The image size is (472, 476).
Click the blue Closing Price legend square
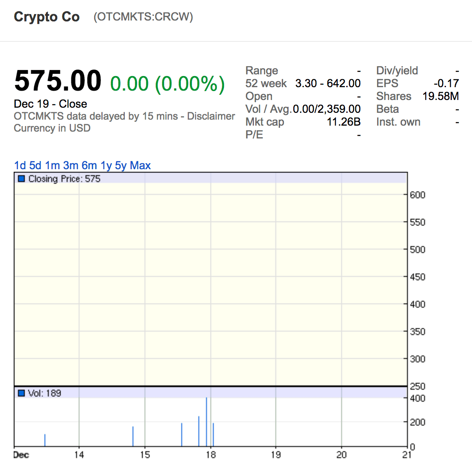pos(21,179)
